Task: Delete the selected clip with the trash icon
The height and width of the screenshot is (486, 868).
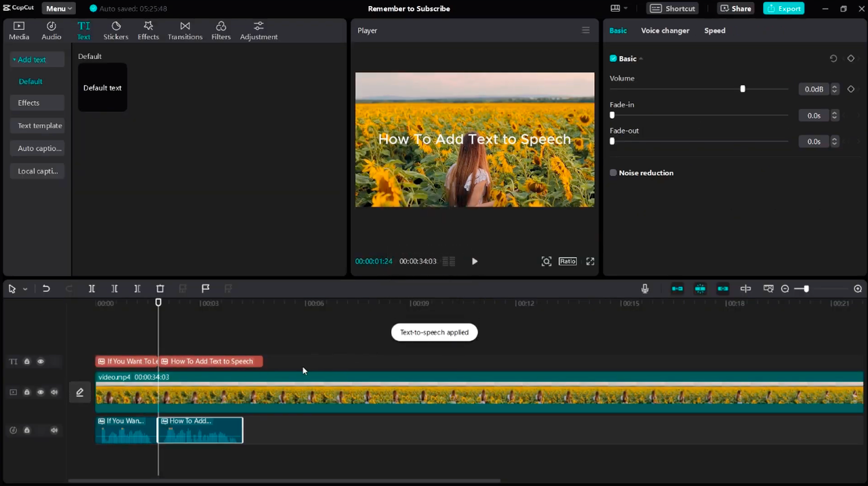Action: coord(160,288)
